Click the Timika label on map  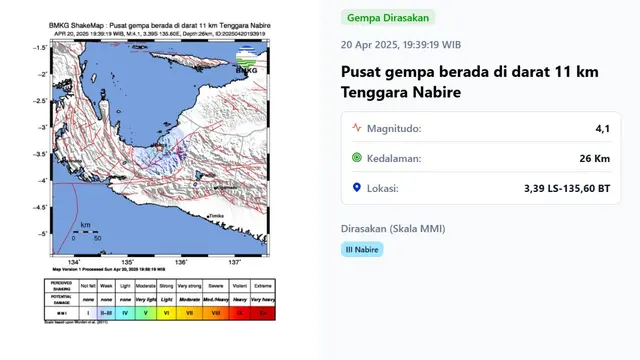(x=216, y=216)
